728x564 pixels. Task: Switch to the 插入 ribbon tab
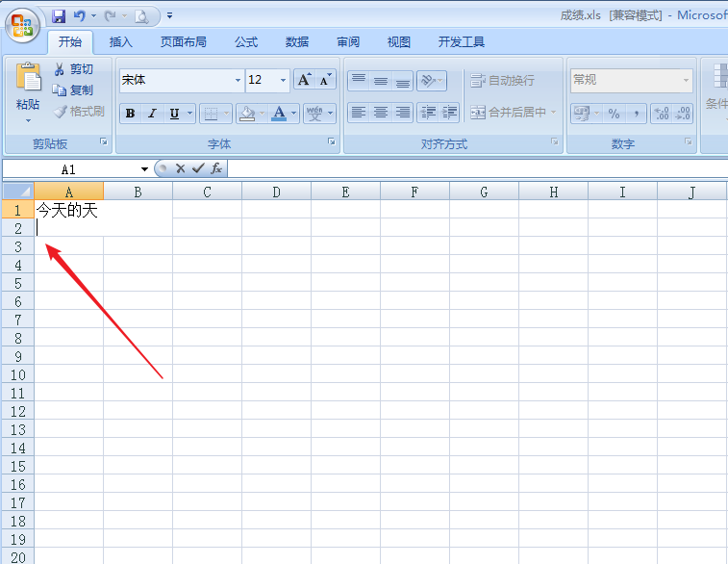point(121,42)
